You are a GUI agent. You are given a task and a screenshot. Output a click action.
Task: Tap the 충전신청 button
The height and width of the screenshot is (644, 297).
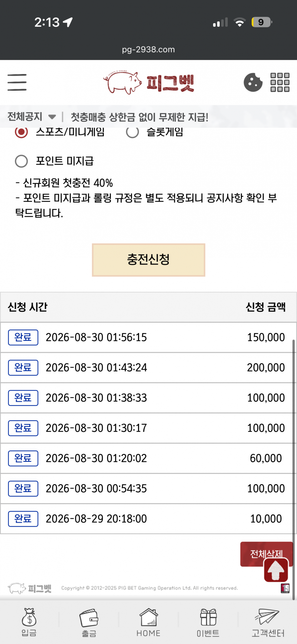[148, 260]
